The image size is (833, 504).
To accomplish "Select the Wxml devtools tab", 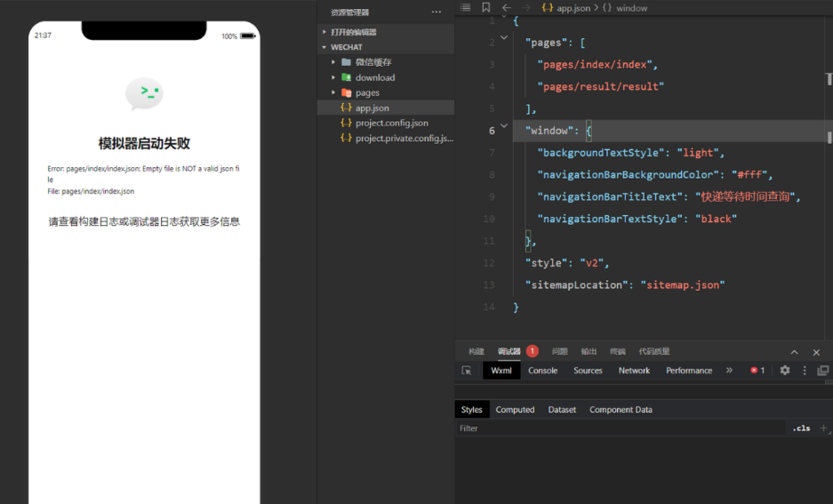I will point(501,371).
